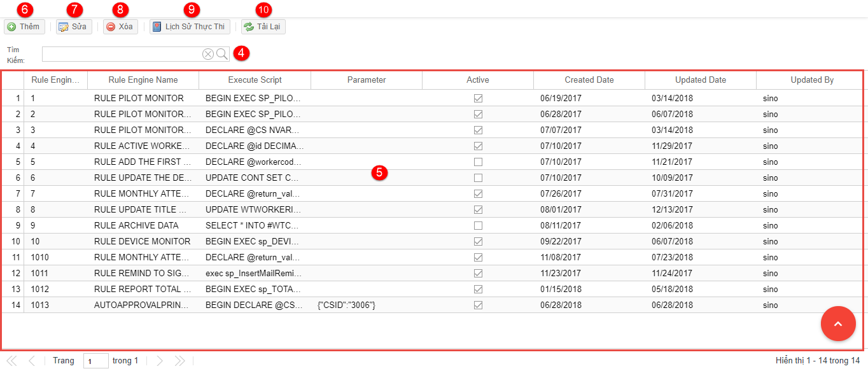Screen dimensions: 868x371
Task: Toggle Active checkbox for RULE DEVICE MONITOR
Action: 478,242
